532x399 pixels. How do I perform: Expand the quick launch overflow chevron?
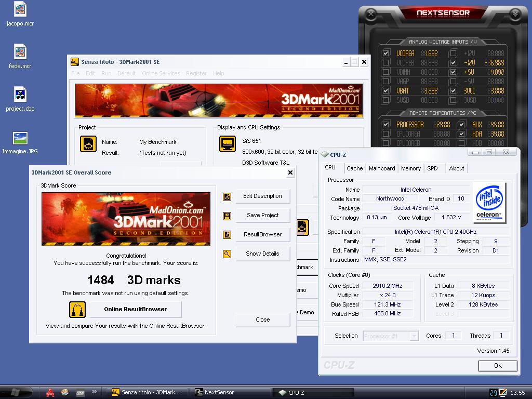pos(94,392)
